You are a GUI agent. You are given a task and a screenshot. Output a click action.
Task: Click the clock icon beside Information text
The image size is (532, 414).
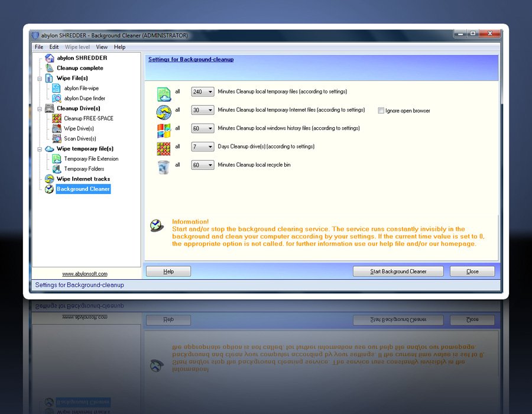coord(157,226)
